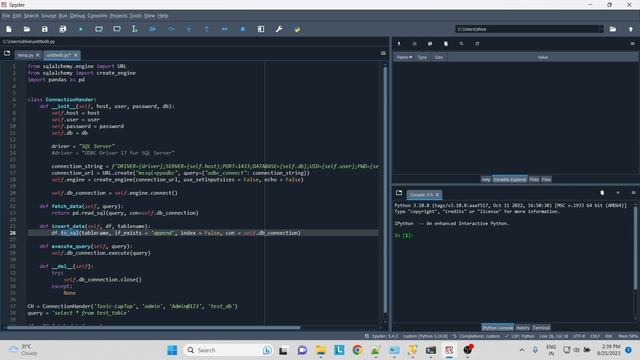This screenshot has width=640, height=360.
Task: Execute current debug line icon
Action: pos(171,29)
